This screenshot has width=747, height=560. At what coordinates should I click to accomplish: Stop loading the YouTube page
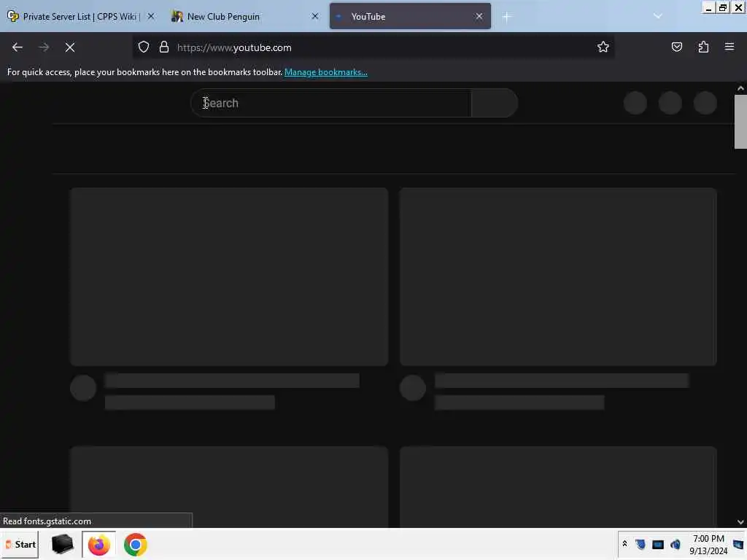tap(70, 47)
